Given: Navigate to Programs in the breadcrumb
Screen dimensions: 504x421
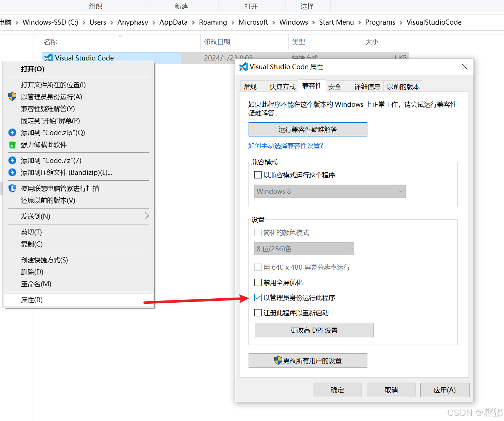Looking at the screenshot, I should click(x=380, y=22).
